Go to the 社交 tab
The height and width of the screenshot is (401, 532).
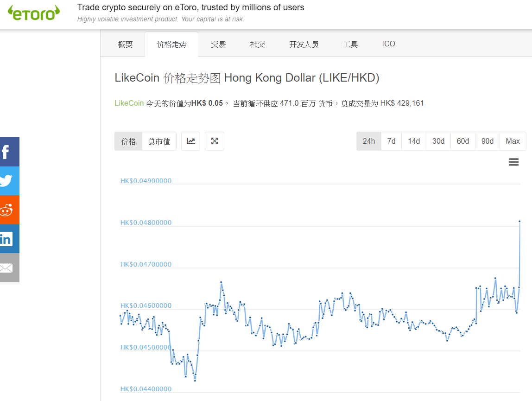(258, 44)
